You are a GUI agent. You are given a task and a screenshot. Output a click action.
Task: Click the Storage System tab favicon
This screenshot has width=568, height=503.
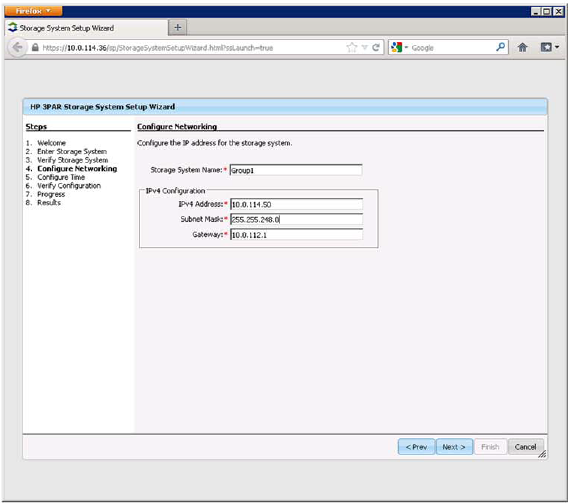click(x=13, y=27)
